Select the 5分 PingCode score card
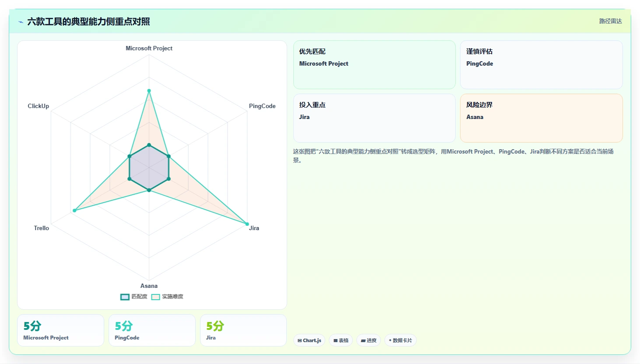Screen dimensions: 640x364 click(152, 330)
